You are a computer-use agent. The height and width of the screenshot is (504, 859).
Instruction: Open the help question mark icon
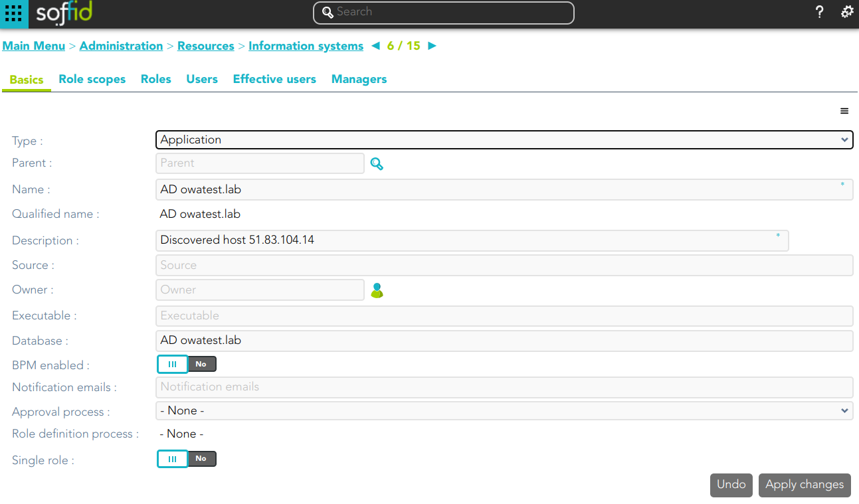[x=820, y=12]
